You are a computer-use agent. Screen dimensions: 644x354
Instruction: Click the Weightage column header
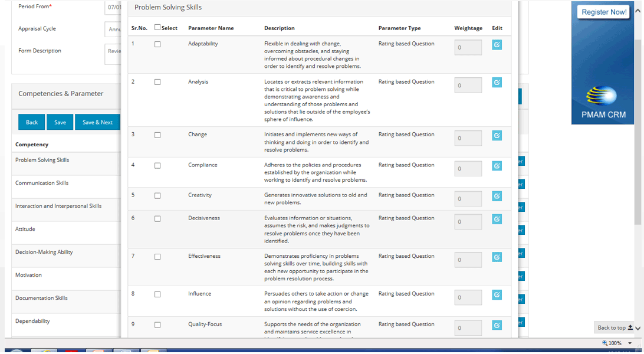(468, 28)
